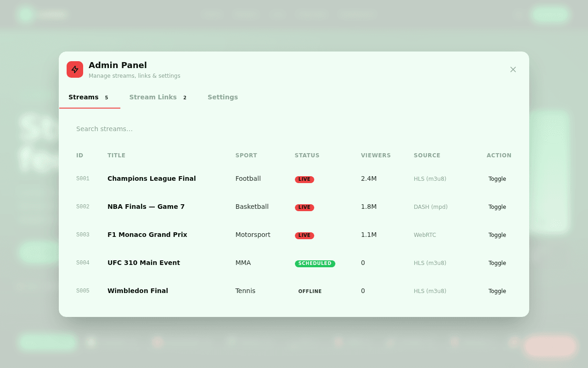Click the LIVE badge for NBA Finals

point(305,207)
